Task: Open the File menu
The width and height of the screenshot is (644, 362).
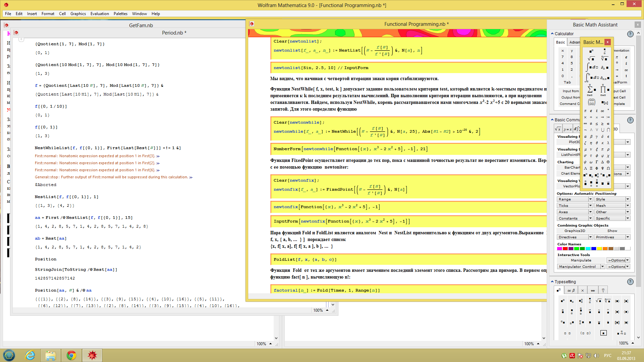Action: [8, 14]
